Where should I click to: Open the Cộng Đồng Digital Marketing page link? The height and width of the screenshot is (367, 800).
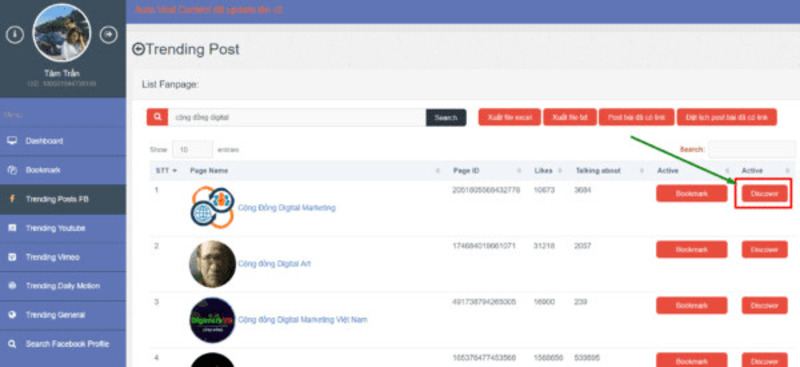287,208
